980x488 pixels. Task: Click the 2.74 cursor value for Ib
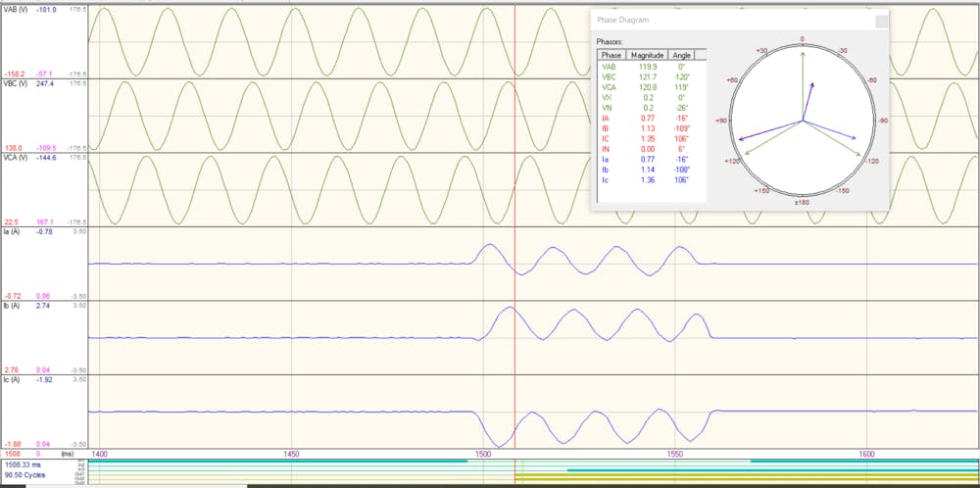point(43,306)
